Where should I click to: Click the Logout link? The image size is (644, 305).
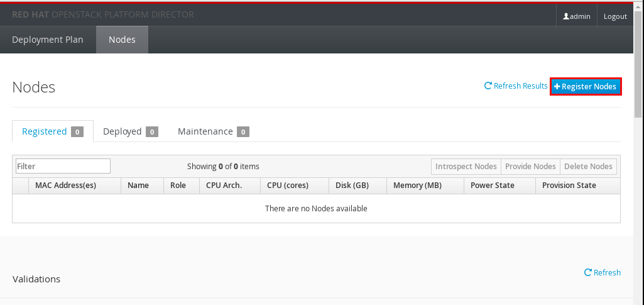coord(615,16)
